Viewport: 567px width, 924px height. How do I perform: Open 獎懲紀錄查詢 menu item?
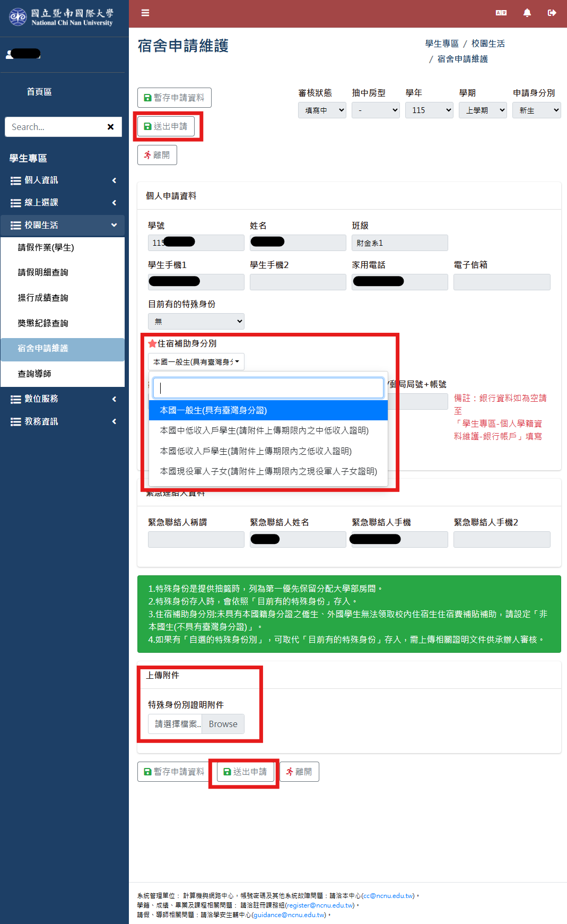[x=63, y=323]
